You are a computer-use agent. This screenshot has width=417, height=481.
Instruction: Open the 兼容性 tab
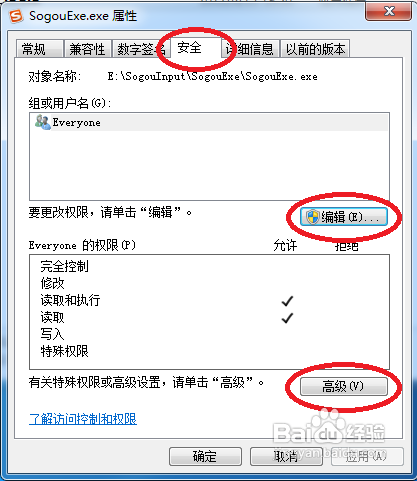pyautogui.click(x=87, y=49)
